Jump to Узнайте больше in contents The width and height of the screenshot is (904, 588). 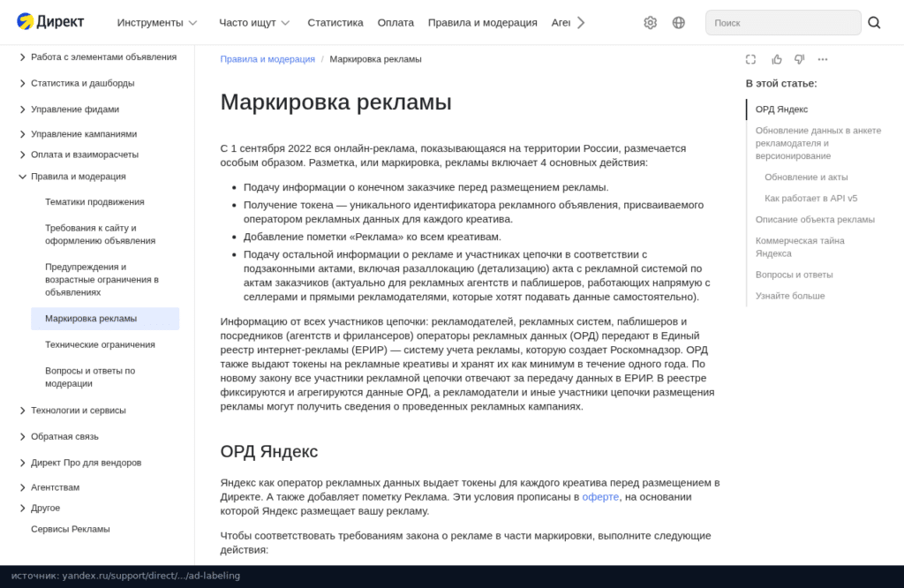(x=790, y=297)
